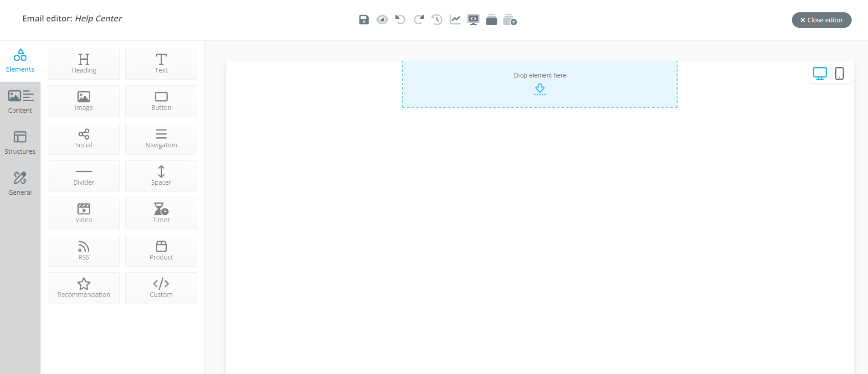Preview the email using the eye icon
This screenshot has height=374, width=868.
[382, 20]
